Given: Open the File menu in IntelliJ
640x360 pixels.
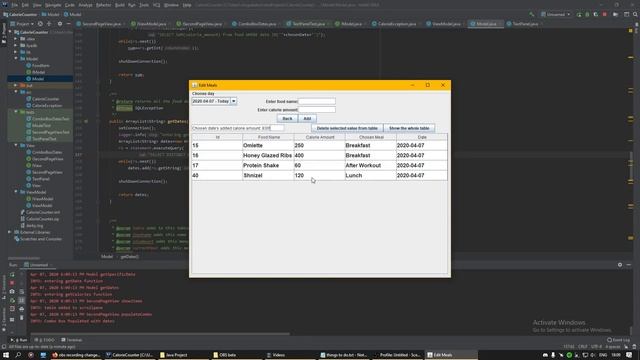Looking at the screenshot, I should point(14,5).
